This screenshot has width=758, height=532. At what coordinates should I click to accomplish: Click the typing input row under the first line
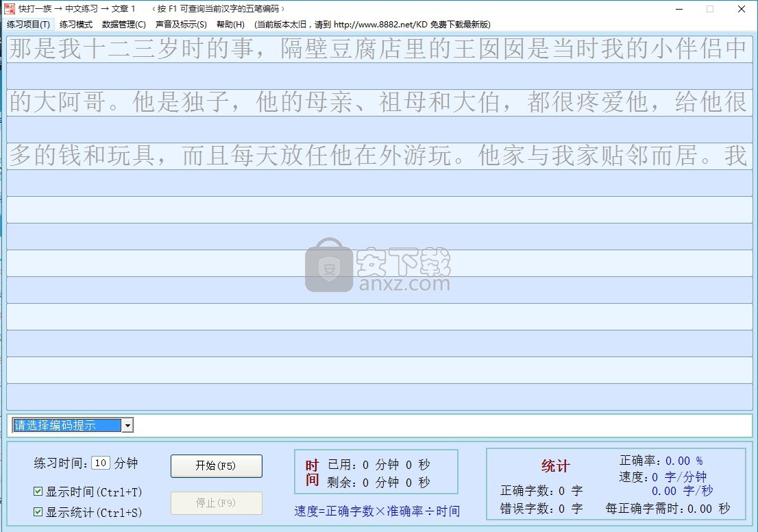(379, 75)
